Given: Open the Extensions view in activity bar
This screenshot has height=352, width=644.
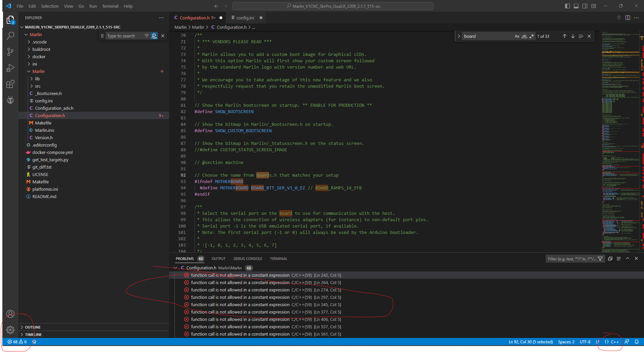Looking at the screenshot, I should 10,84.
